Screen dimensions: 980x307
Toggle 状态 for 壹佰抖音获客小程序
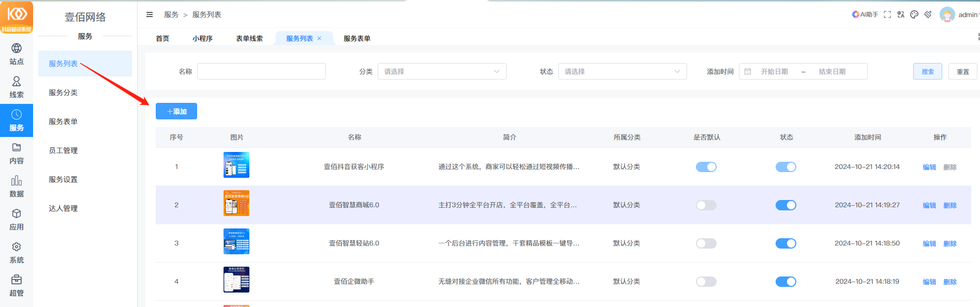point(786,167)
